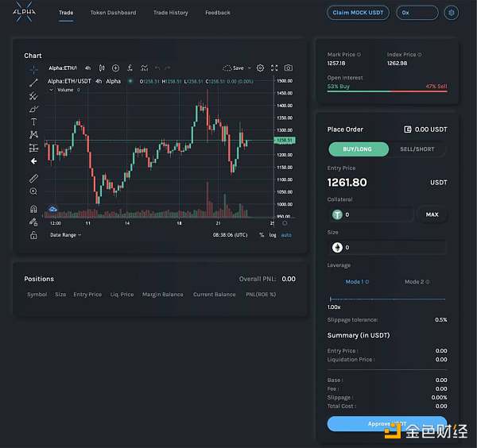Select leverage Mode 2
Image resolution: width=477 pixels, height=448 pixels.
[x=417, y=282]
